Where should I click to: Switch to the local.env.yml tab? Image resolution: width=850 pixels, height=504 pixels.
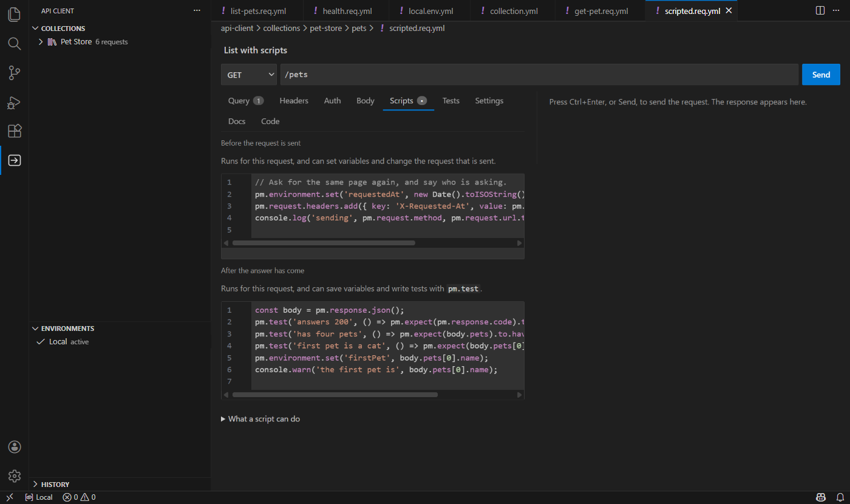coord(430,11)
